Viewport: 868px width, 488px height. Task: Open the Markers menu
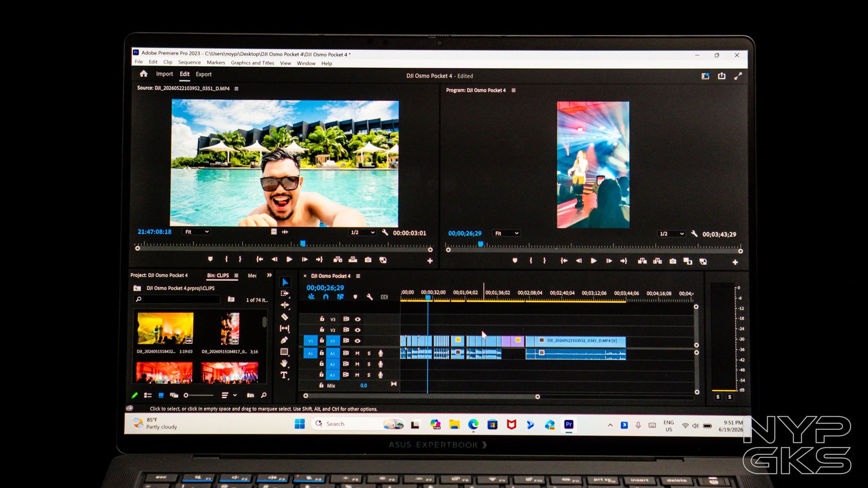point(216,63)
